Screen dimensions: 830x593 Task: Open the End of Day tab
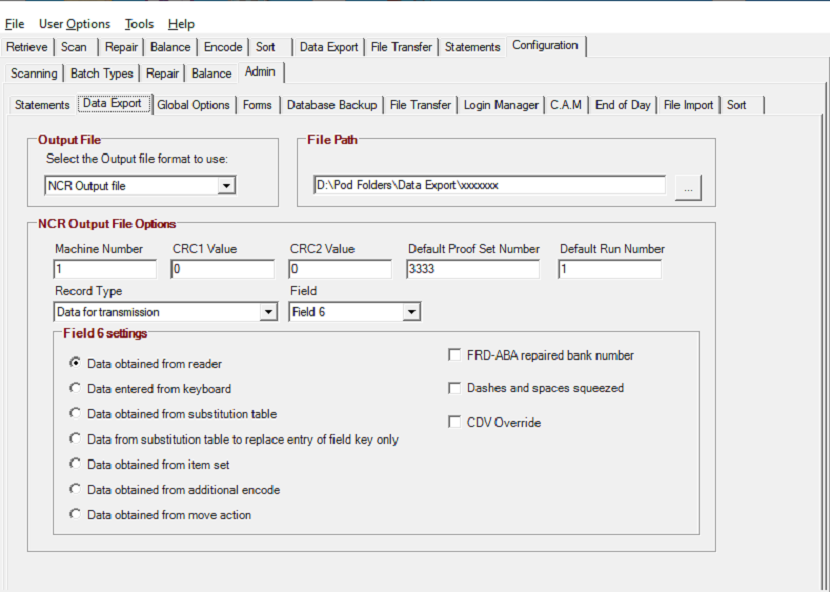[622, 105]
